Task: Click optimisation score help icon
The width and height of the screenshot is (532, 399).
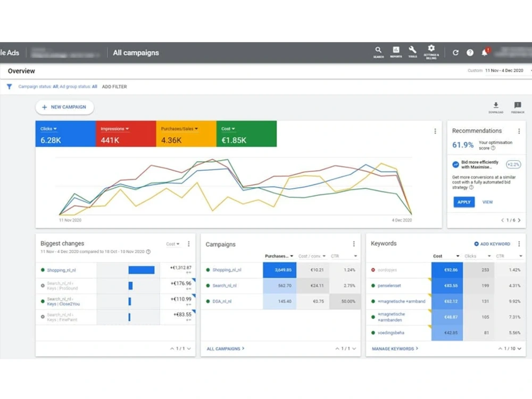Action: pos(493,148)
